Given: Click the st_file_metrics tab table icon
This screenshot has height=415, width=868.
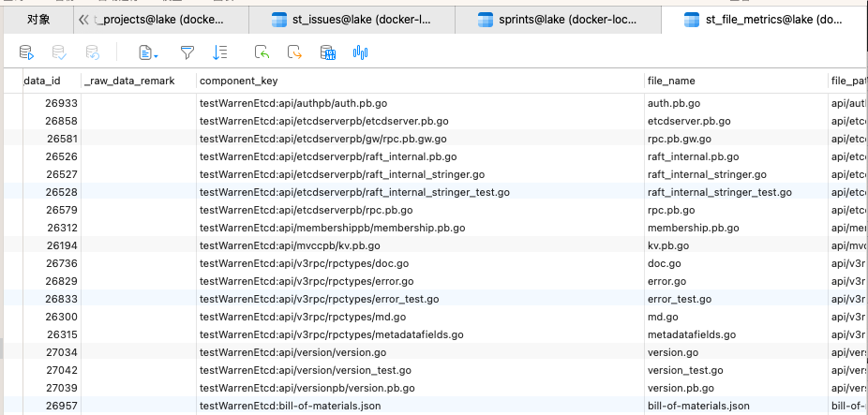Looking at the screenshot, I should click(692, 20).
